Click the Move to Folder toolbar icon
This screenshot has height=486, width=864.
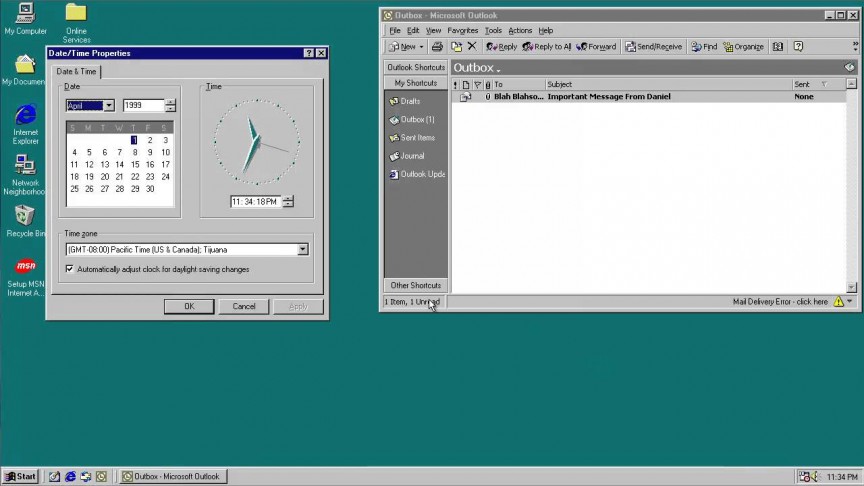click(x=456, y=47)
